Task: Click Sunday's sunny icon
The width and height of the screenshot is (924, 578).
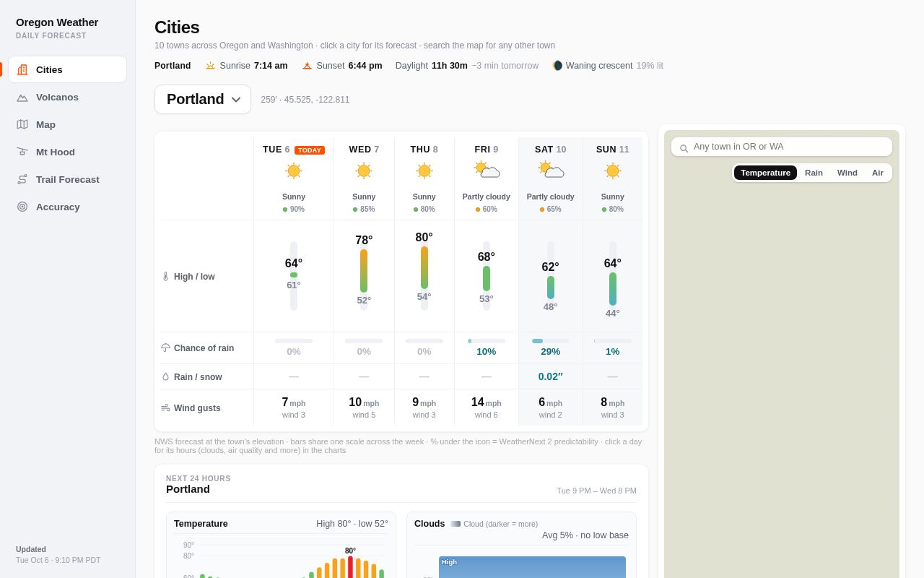Action: pos(613,171)
